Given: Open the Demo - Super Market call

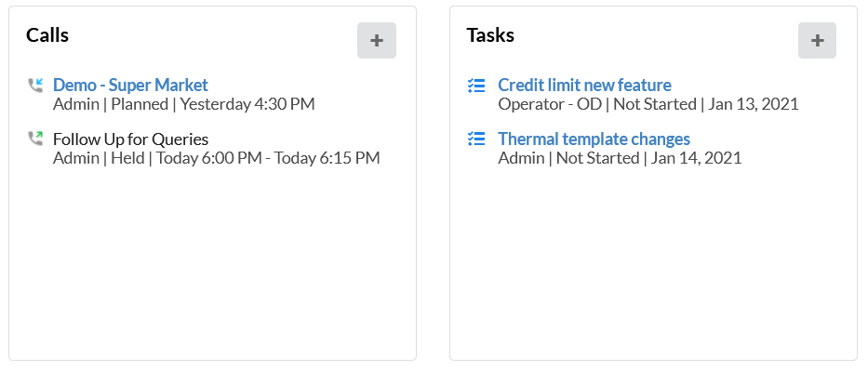Looking at the screenshot, I should (130, 86).
